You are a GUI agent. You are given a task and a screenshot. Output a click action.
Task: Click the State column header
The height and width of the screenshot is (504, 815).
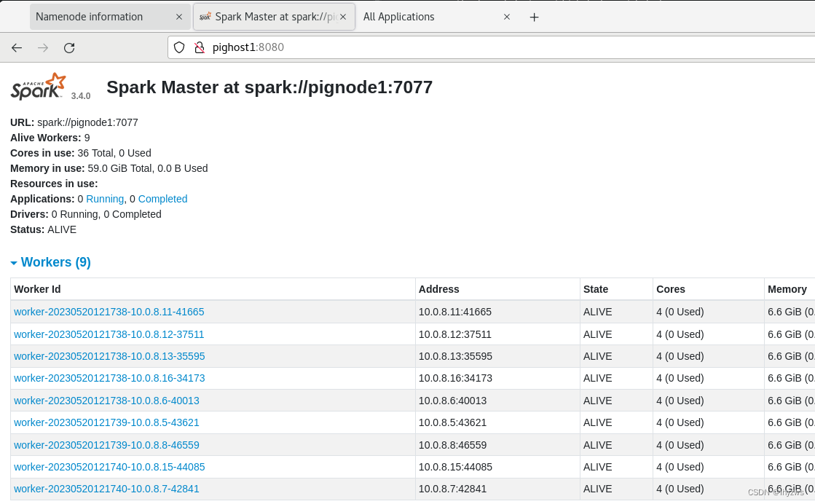[616, 289]
